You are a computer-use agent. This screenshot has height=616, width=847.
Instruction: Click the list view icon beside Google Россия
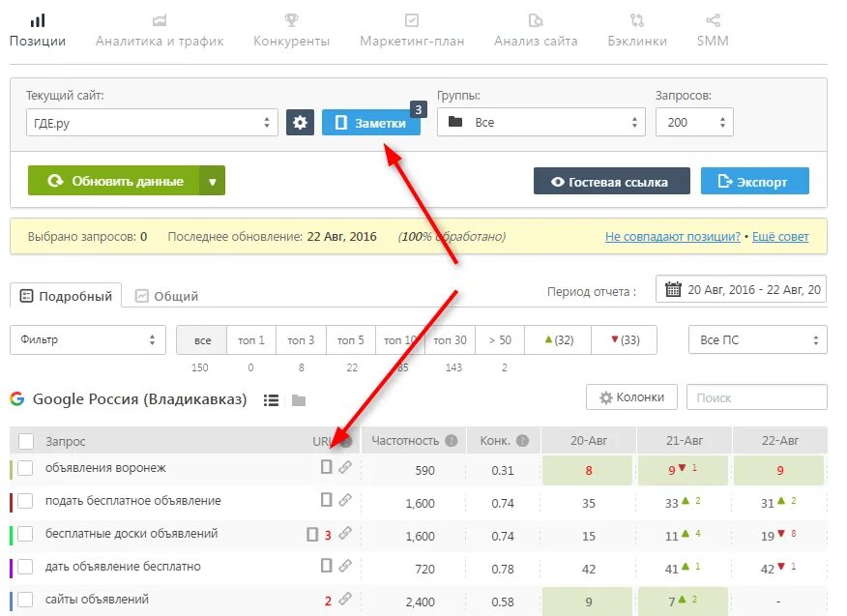click(x=271, y=399)
